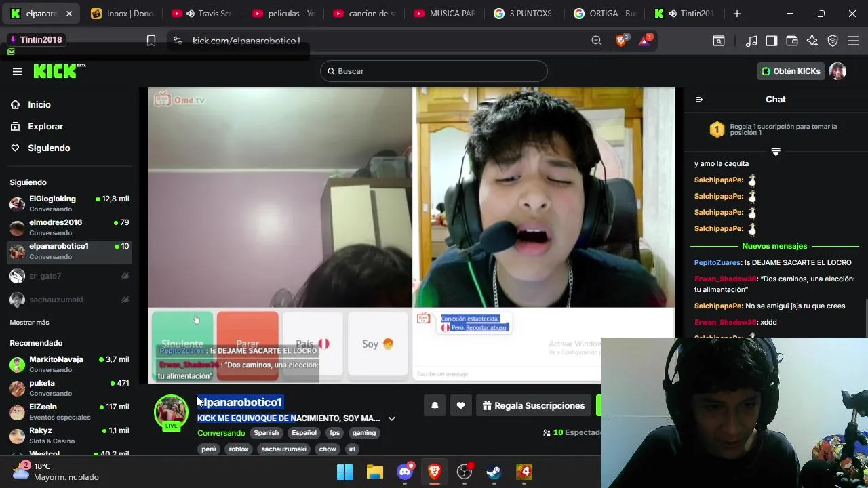The height and width of the screenshot is (488, 868).
Task: Click elpanarobotico1 LIVE avatar
Action: [171, 411]
